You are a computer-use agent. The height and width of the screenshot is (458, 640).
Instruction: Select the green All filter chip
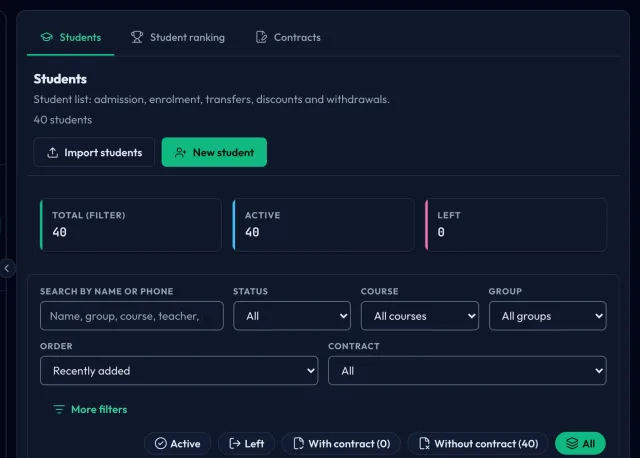pos(580,444)
